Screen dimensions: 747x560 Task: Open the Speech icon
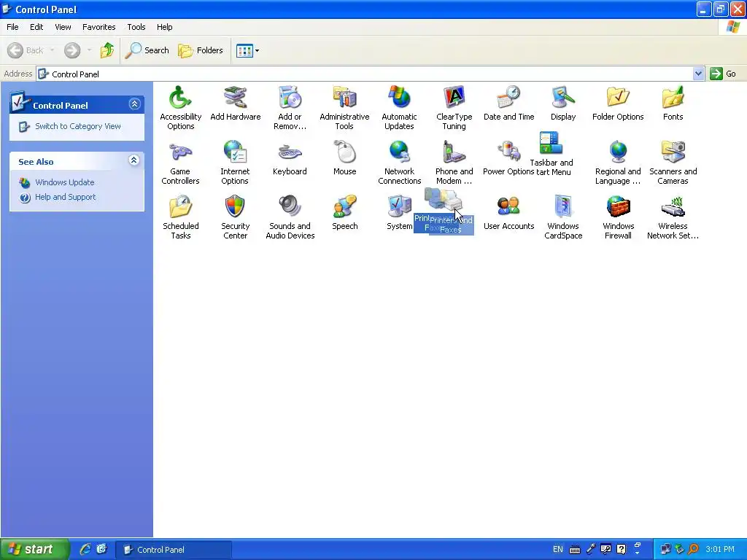point(344,208)
